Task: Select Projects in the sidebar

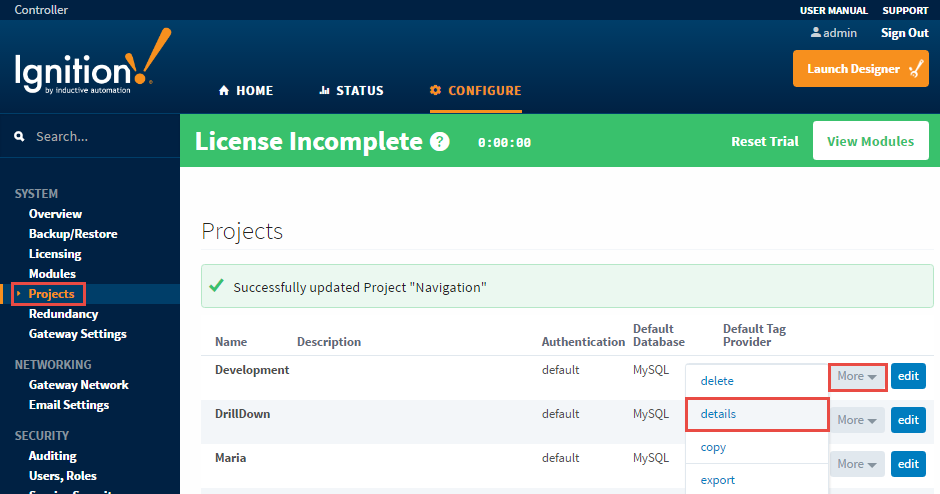Action: (52, 294)
